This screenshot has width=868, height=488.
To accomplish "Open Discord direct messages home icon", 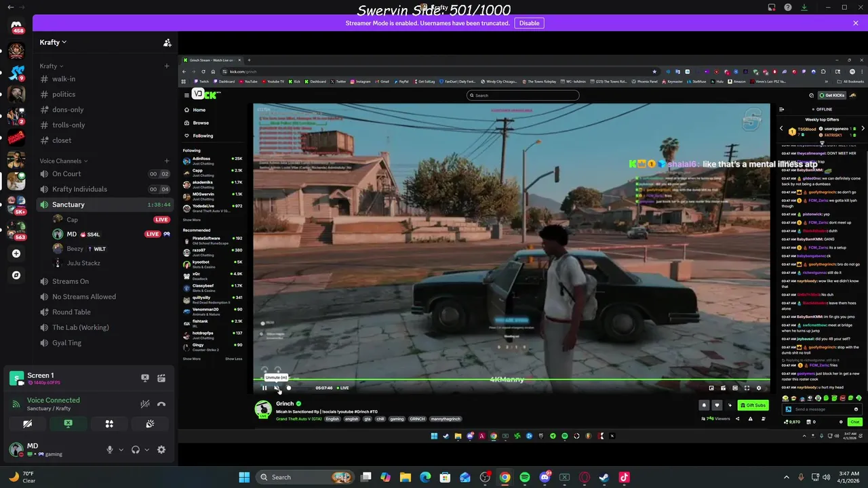I will pos(16,26).
